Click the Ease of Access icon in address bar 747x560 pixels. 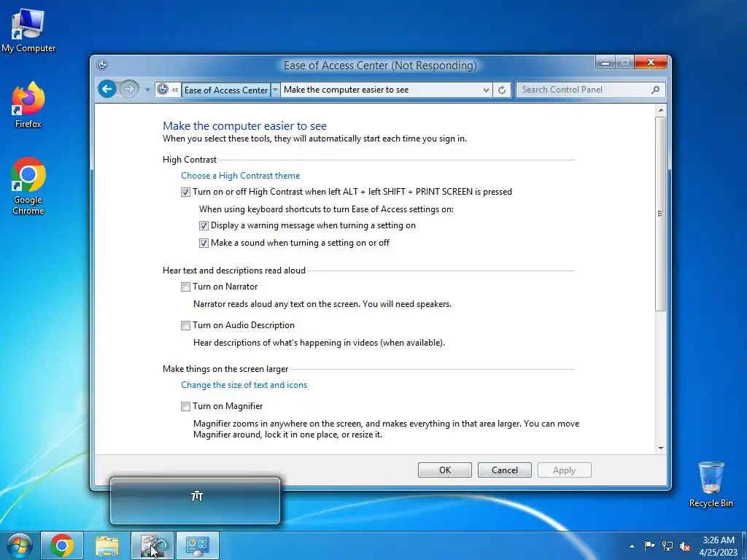click(163, 89)
